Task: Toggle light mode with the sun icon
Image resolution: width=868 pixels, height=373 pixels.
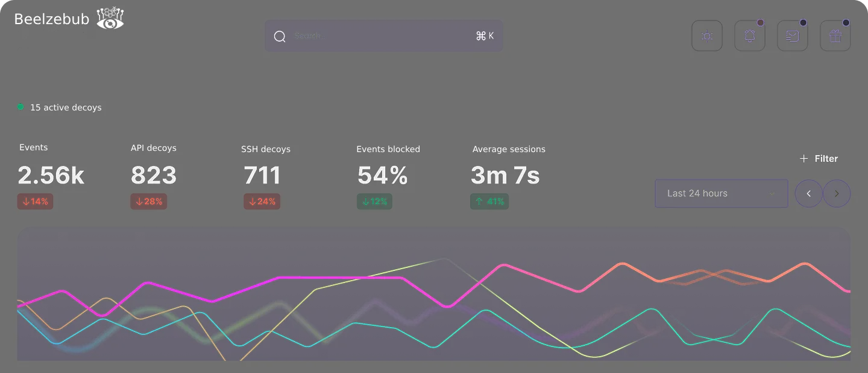Action: point(706,36)
